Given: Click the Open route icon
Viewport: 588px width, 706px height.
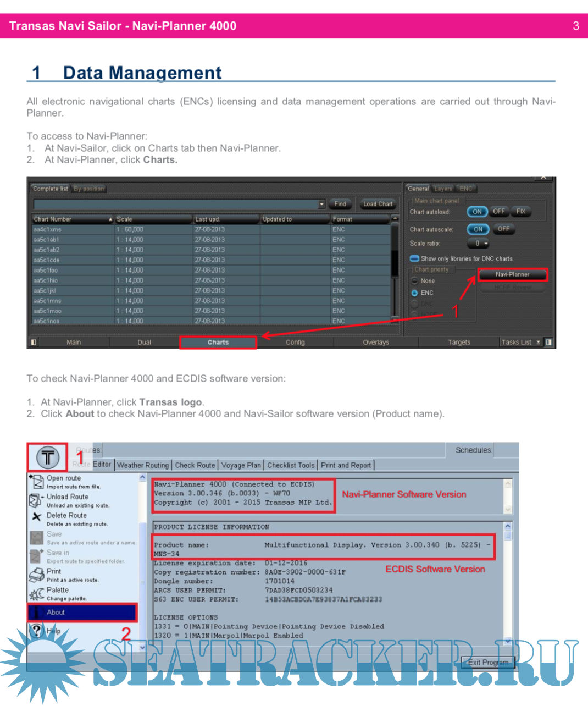Looking at the screenshot, I should (x=36, y=482).
